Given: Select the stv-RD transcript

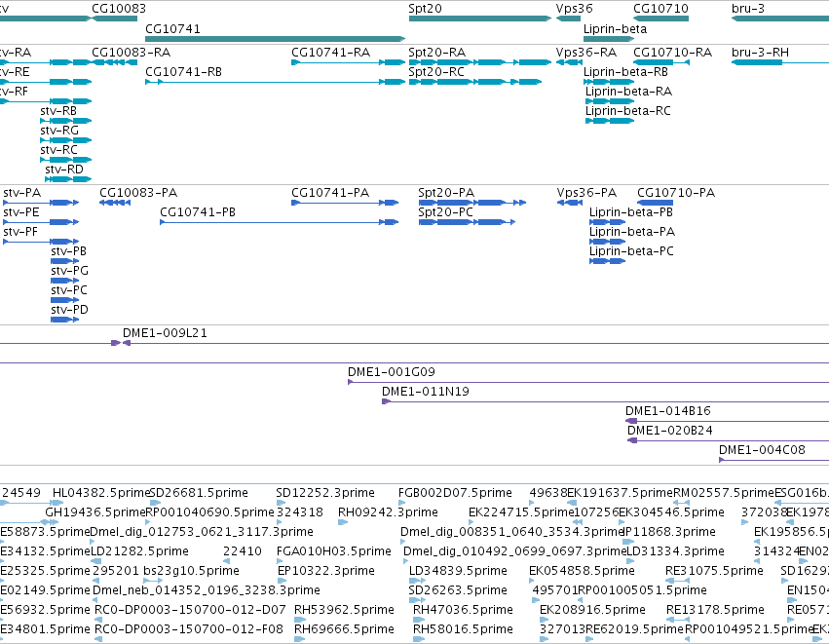Looking at the screenshot, I should pyautogui.click(x=68, y=179).
